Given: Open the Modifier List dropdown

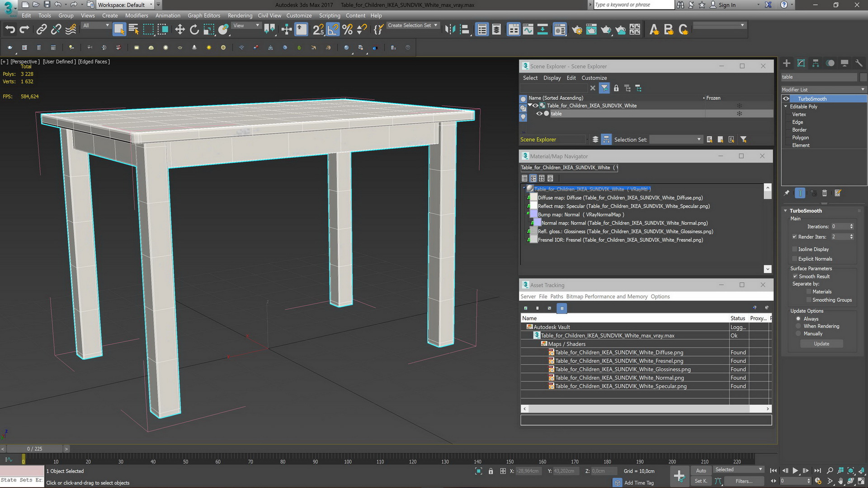Looking at the screenshot, I should 823,89.
